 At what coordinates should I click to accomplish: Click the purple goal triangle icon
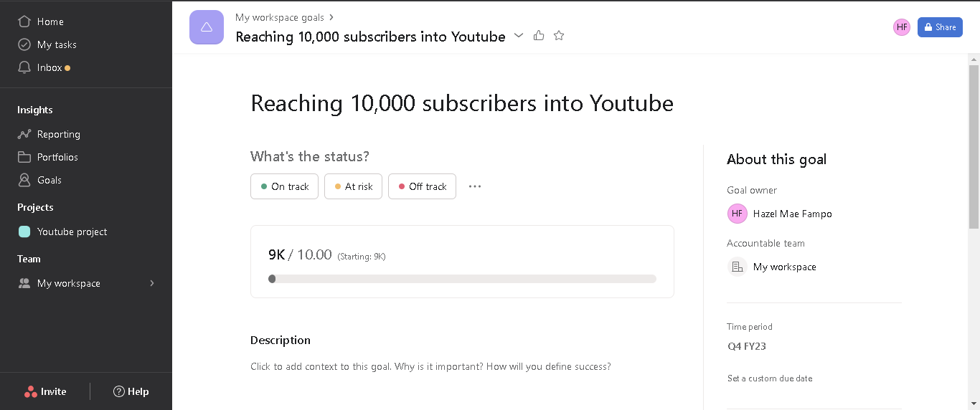[207, 27]
